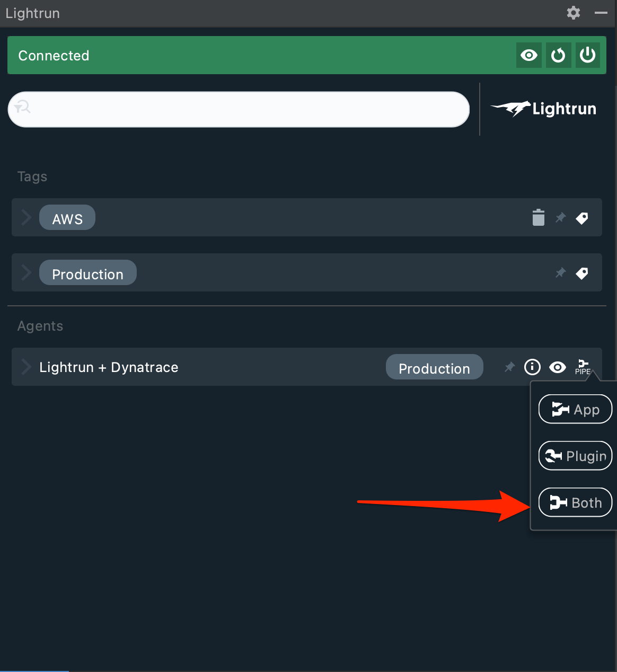Toggle eye icon on Lightrun + Dynatrace agent
The image size is (617, 672).
[557, 367]
